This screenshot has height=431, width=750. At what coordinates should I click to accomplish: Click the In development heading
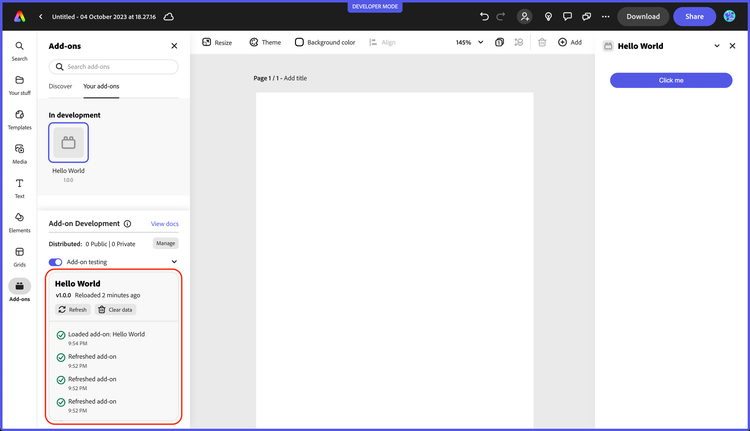tap(74, 115)
